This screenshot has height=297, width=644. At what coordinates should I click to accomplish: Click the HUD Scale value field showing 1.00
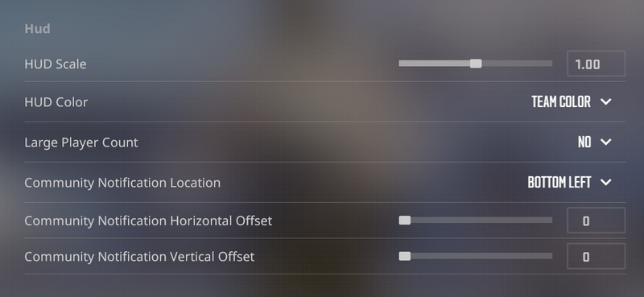tap(596, 64)
